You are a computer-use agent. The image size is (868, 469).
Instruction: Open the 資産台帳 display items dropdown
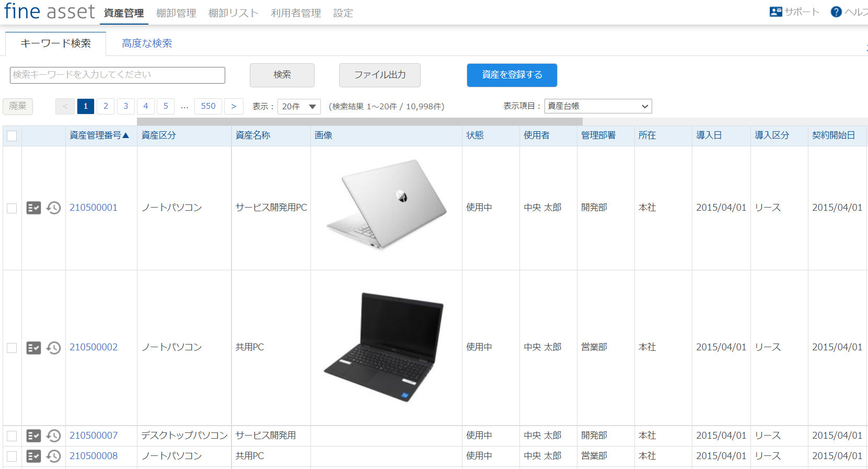click(598, 106)
